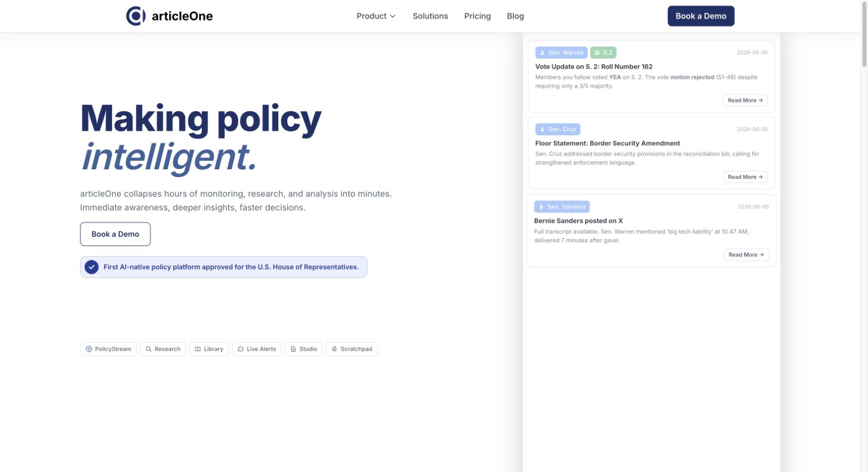
Task: Click the Sen. Cruz tag
Action: pos(557,129)
